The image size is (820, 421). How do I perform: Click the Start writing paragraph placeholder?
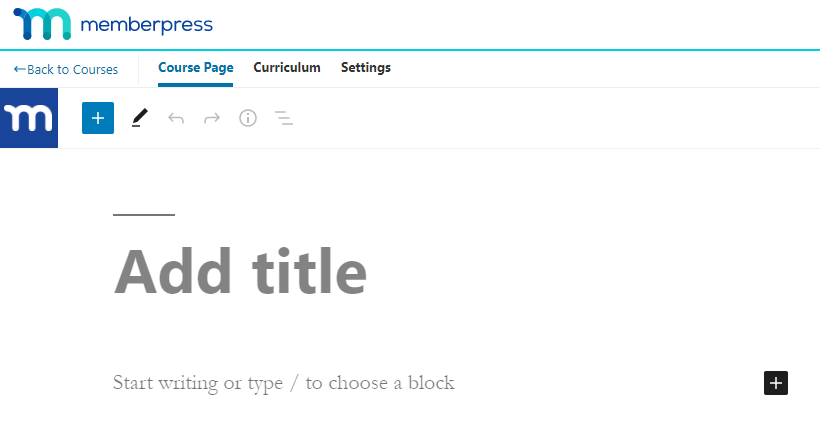[284, 383]
